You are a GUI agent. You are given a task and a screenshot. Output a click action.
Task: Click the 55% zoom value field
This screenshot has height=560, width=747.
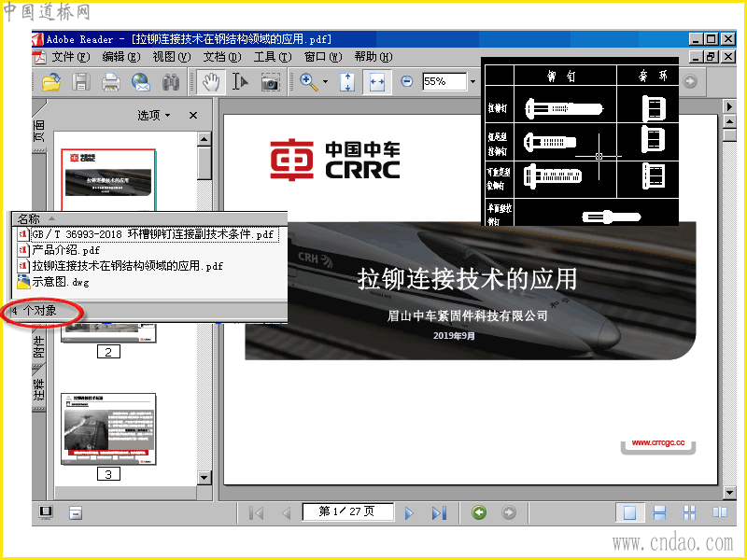coord(444,81)
